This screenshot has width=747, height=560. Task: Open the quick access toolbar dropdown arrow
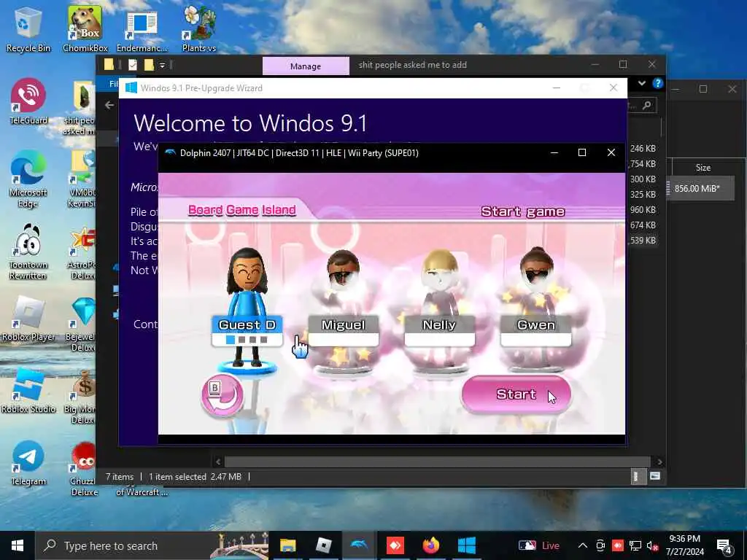point(162,65)
